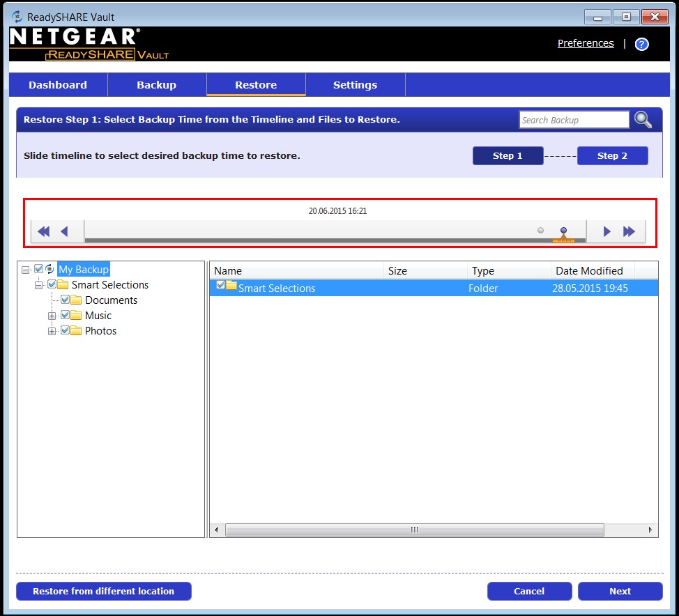Click the orange timeline slider handle
The image size is (679, 616).
(563, 238)
